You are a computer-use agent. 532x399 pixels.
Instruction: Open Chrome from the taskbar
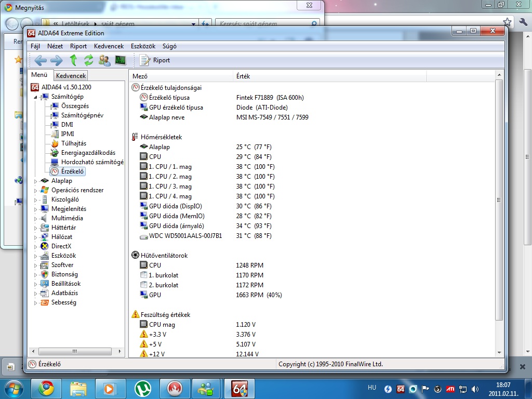pos(46,389)
